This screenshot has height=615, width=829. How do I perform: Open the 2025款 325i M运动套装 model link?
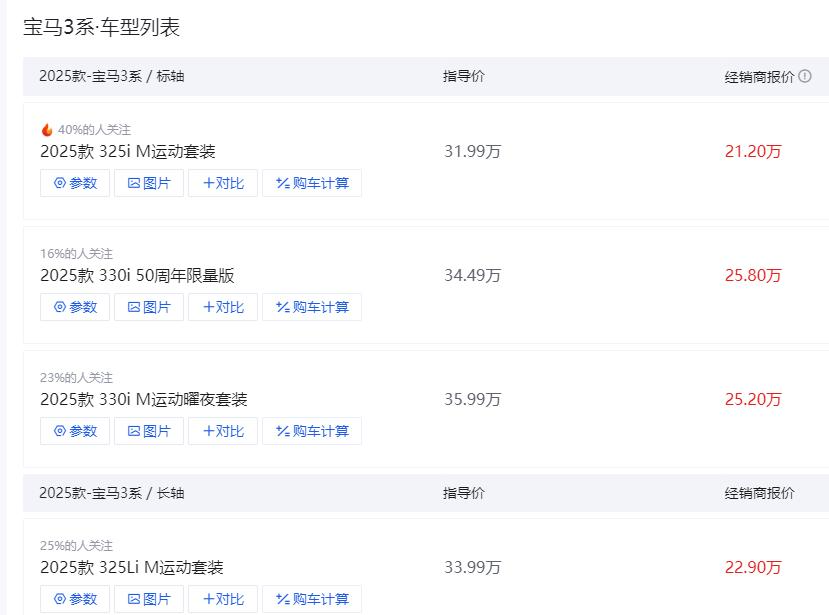pyautogui.click(x=128, y=152)
